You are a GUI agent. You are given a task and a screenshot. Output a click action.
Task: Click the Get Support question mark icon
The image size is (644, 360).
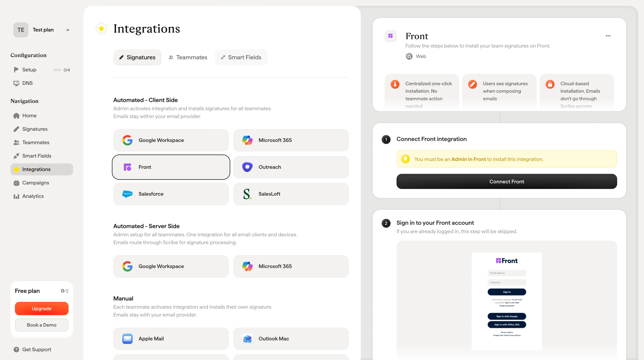[x=16, y=350]
